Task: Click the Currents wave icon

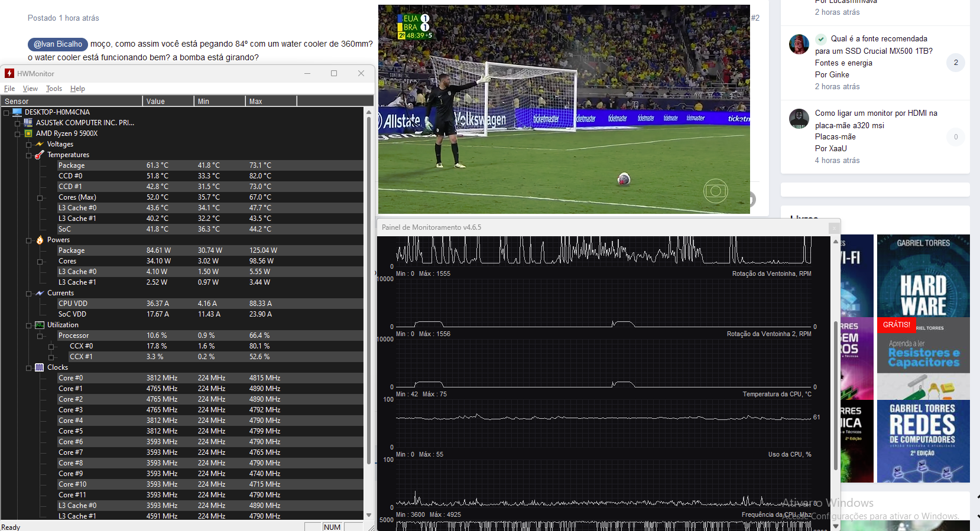Action: [40, 292]
